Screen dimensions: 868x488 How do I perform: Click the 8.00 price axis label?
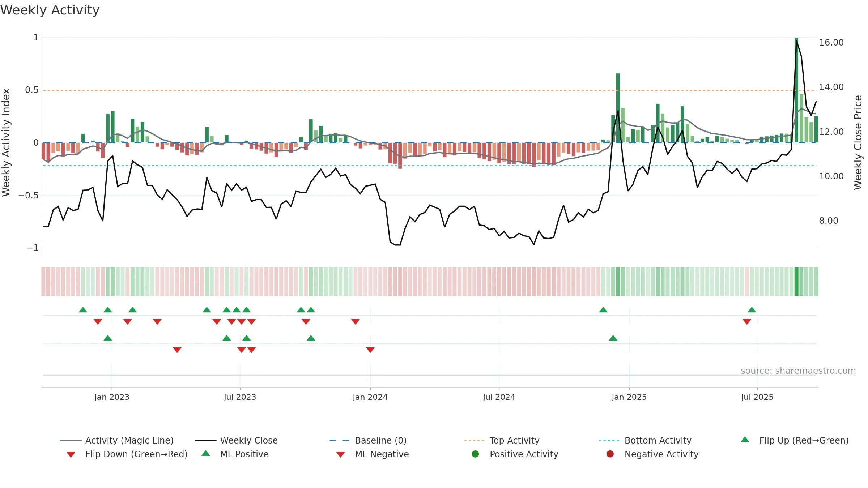point(829,221)
